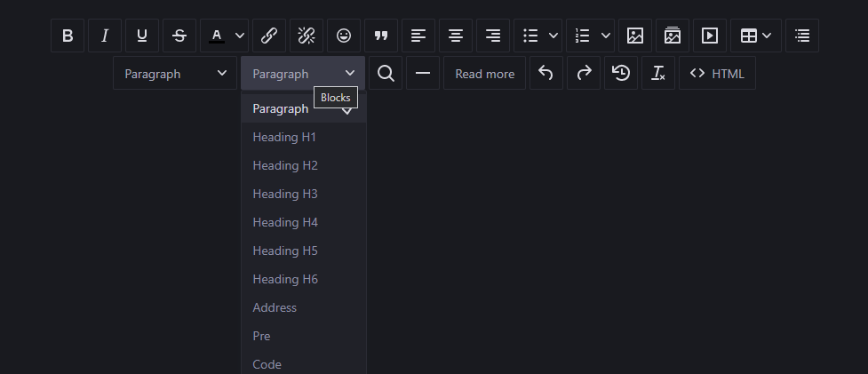Insert table of contents icon

tap(802, 36)
